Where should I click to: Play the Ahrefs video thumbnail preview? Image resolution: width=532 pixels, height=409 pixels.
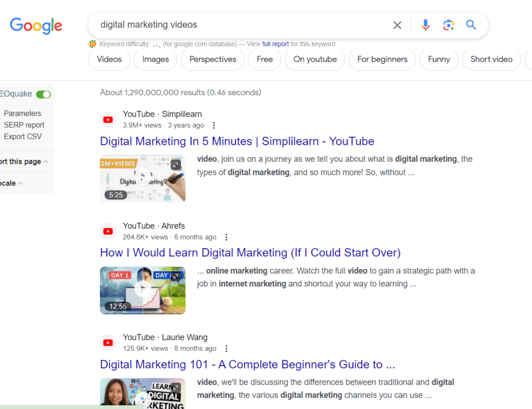[143, 289]
